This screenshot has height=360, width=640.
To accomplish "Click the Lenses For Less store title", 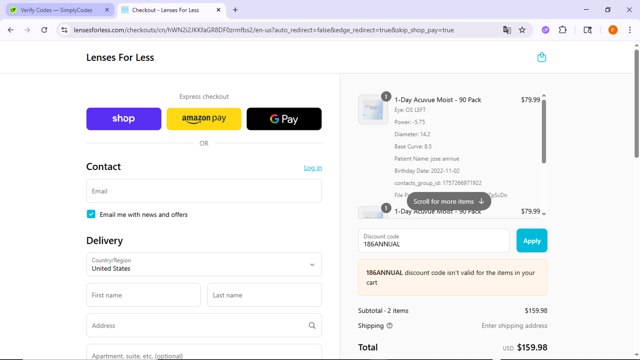I will (120, 58).
